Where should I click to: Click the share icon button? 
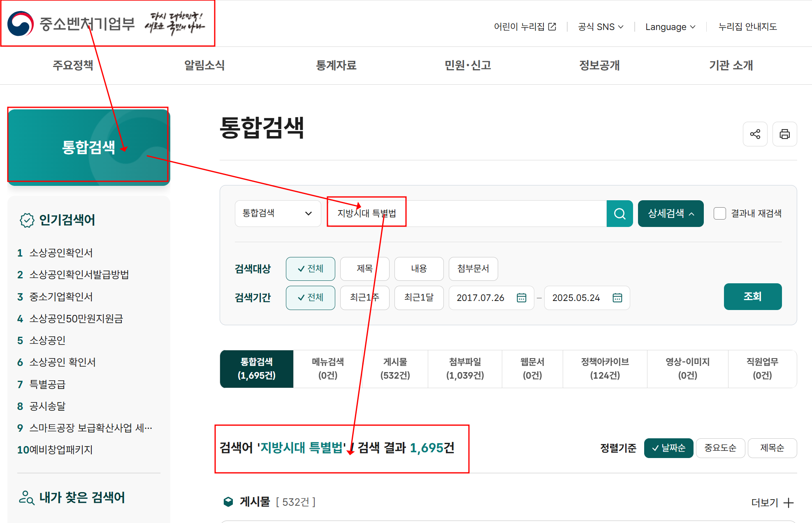(755, 134)
